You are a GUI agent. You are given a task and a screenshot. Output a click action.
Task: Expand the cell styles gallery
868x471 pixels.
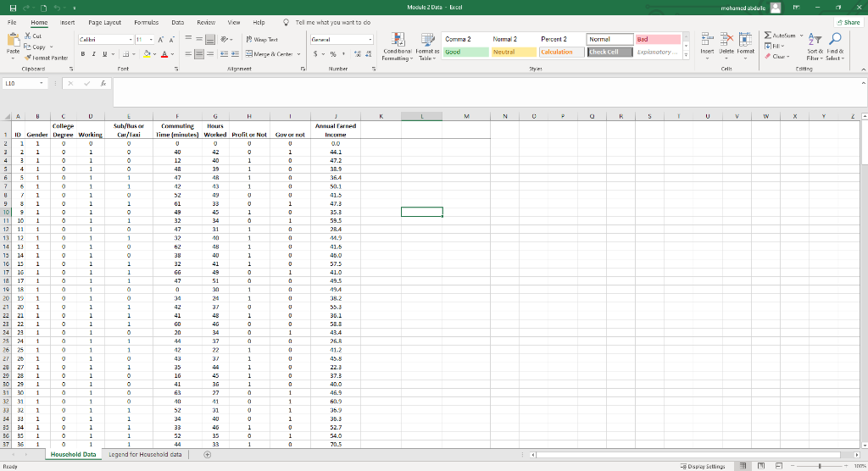[686, 55]
